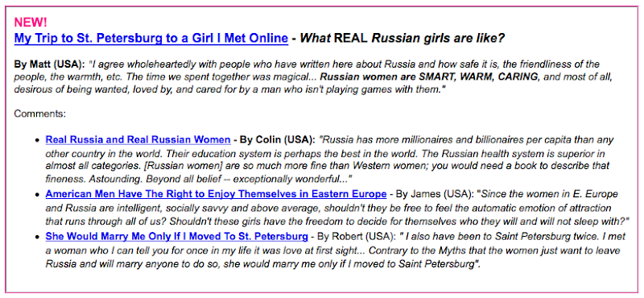Screen dimensions: 644x298
Task: Click quote starting "I also have been to Saint"
Action: pyautogui.click(x=332, y=250)
